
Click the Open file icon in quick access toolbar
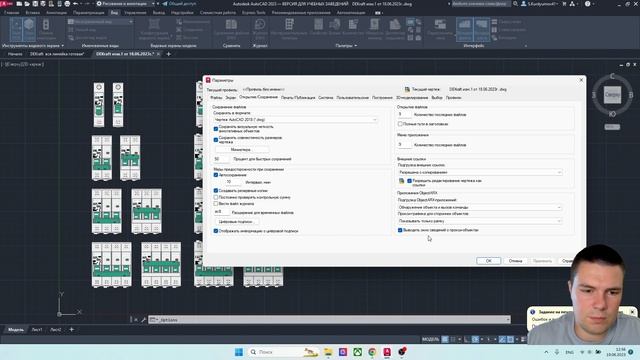coord(27,4)
